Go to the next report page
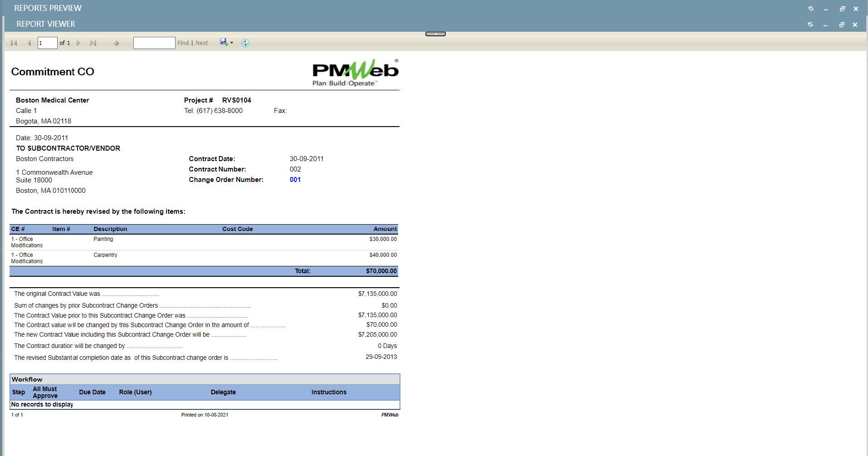This screenshot has height=456, width=868. 78,43
